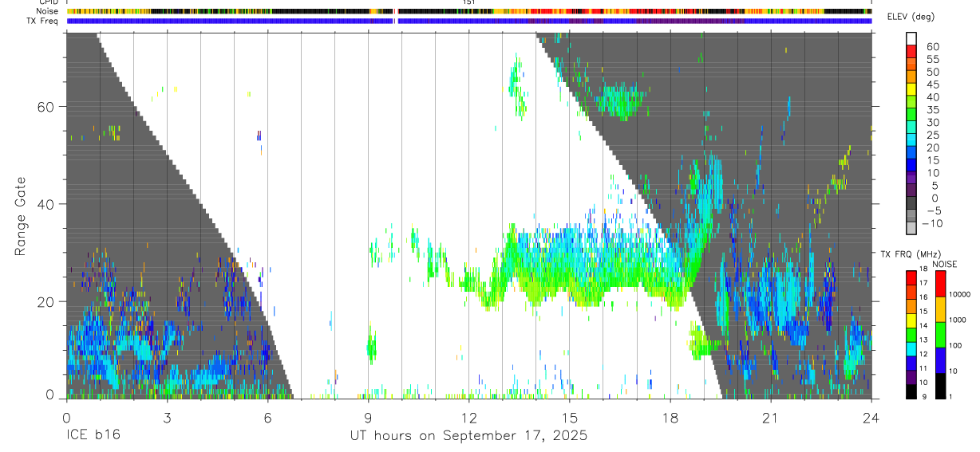This screenshot has height=452, width=980.
Task: Click the ELEV colorbar value '50'
Action: click(932, 73)
